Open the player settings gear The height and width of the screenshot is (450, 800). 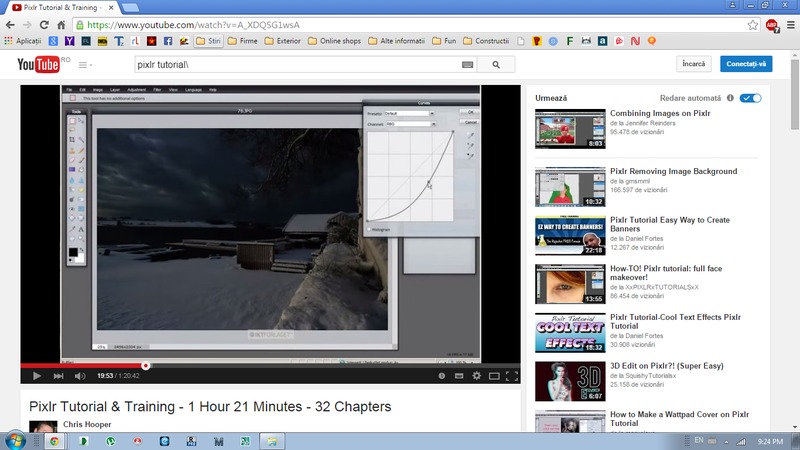click(x=477, y=376)
